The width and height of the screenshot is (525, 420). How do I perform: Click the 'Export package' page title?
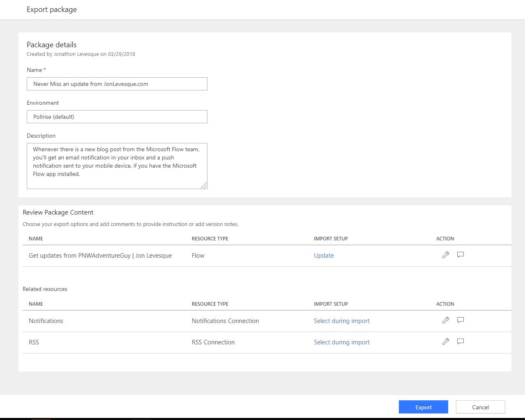[x=52, y=9]
